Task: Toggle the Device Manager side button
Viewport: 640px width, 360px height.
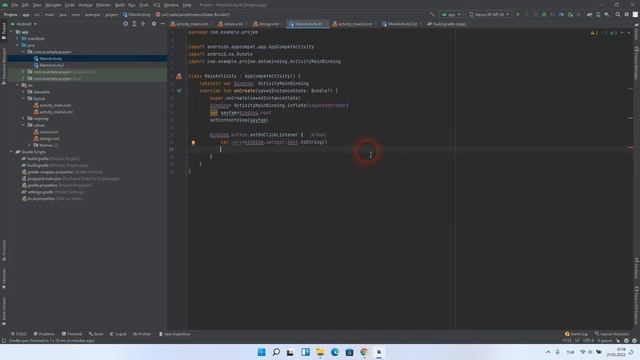Action: point(636,63)
